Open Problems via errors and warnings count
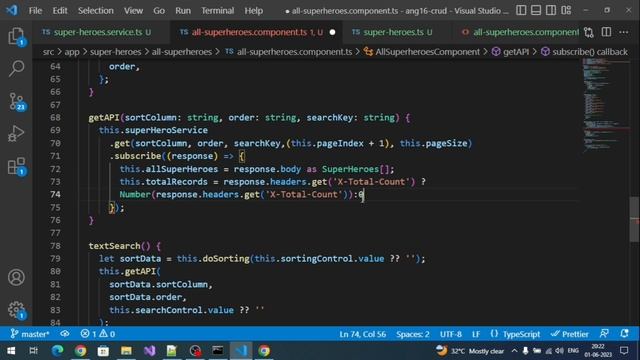640x360 pixels. coord(98,334)
